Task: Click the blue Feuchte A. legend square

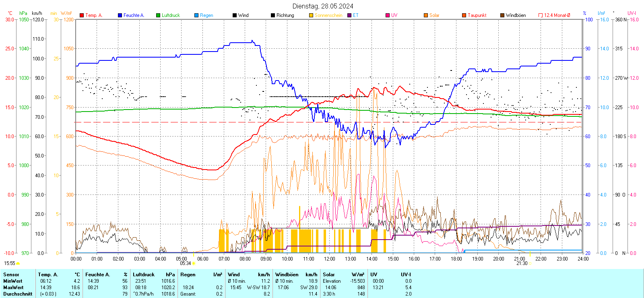Action: pyautogui.click(x=120, y=15)
